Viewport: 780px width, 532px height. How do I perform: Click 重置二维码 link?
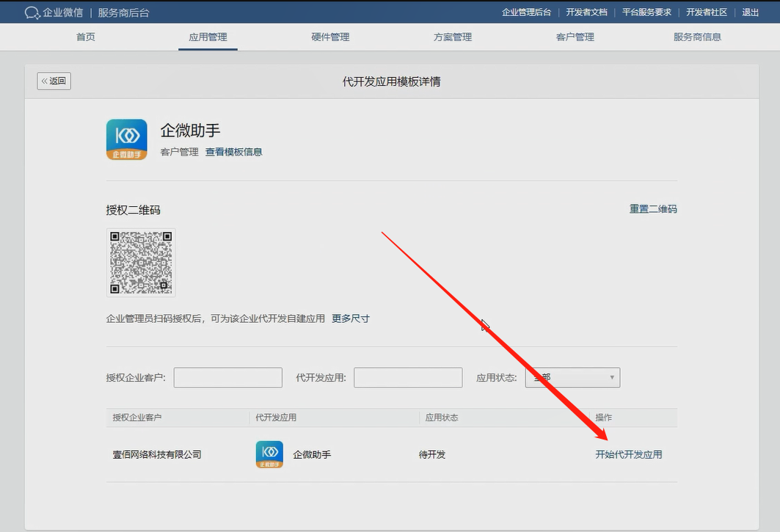point(653,209)
